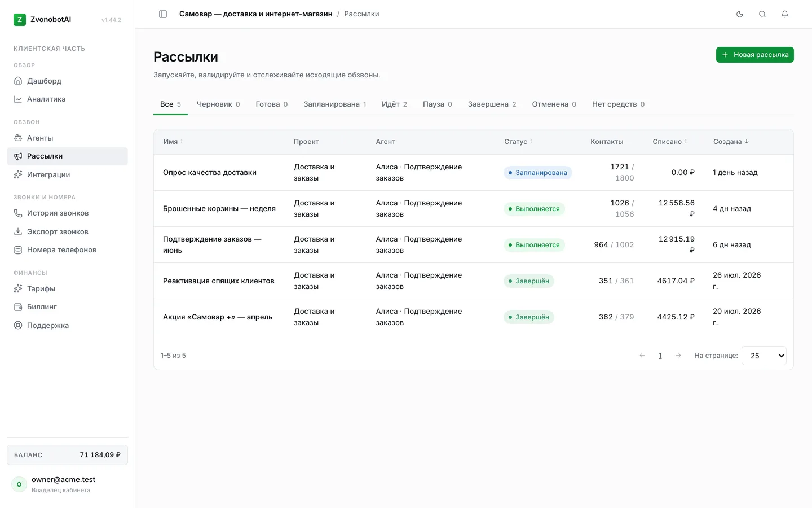
Task: Sort table by Имя column
Action: click(173, 142)
